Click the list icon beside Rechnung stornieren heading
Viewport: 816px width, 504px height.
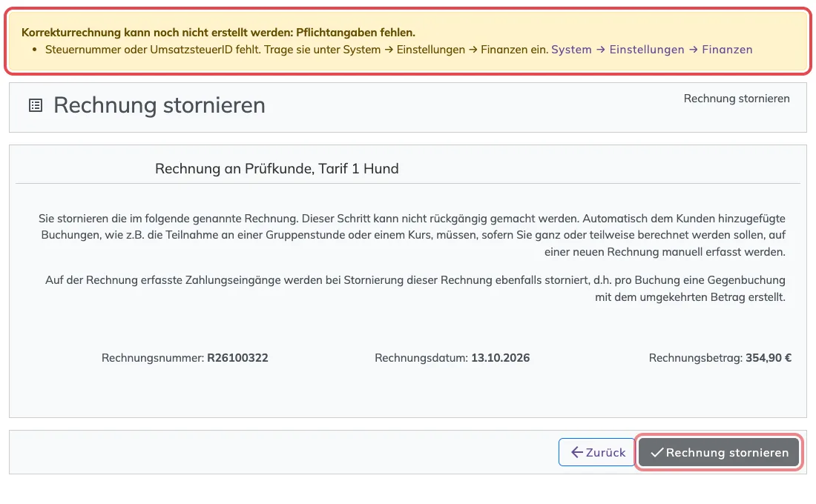pyautogui.click(x=36, y=105)
